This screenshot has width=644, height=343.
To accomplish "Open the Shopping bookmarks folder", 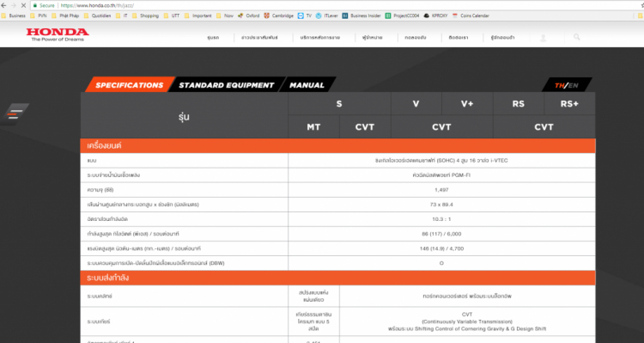I will pyautogui.click(x=145, y=15).
